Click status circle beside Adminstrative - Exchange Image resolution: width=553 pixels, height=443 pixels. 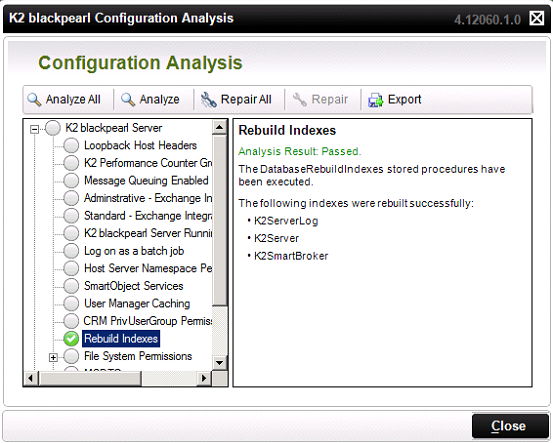71,198
